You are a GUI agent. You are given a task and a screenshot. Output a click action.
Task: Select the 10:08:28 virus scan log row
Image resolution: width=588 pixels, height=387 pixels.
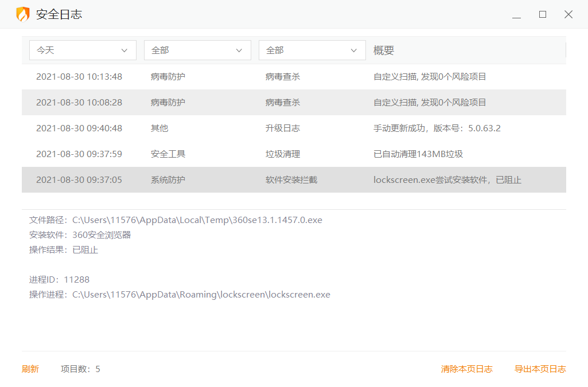pos(294,103)
